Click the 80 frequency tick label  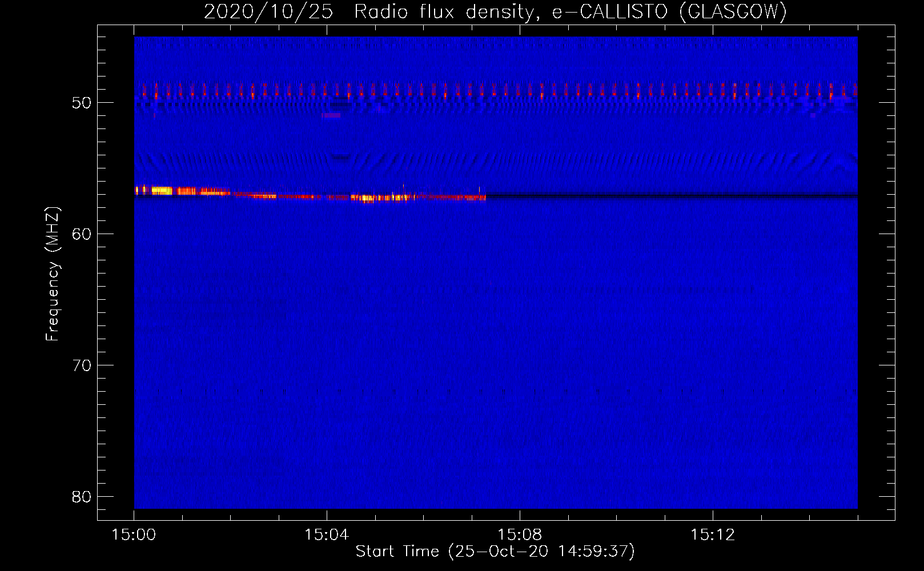pyautogui.click(x=82, y=497)
